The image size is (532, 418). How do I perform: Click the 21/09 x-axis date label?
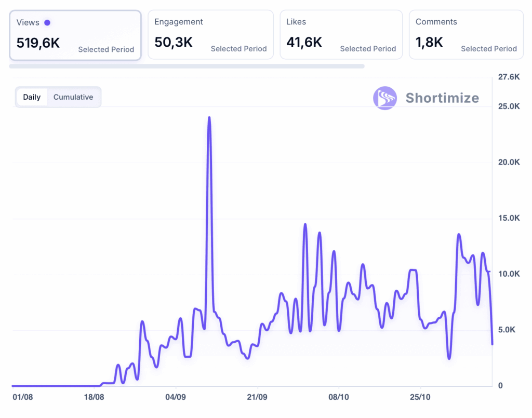(x=257, y=397)
